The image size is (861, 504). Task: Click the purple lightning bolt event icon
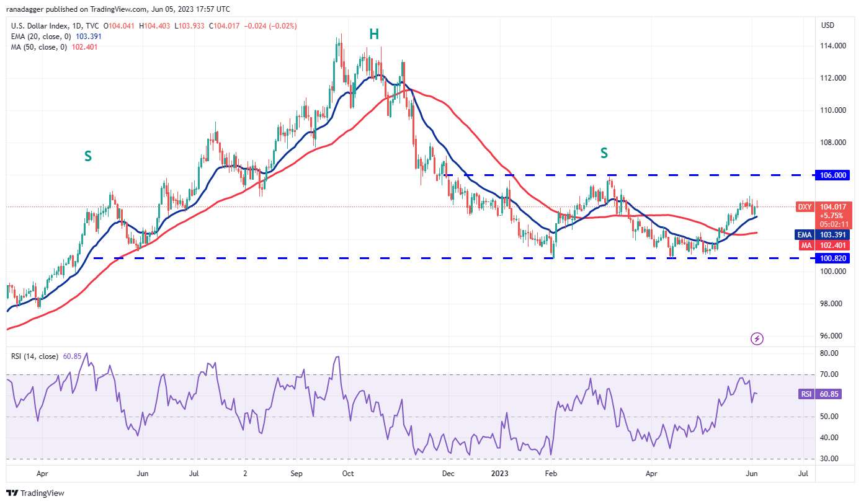[x=757, y=338]
